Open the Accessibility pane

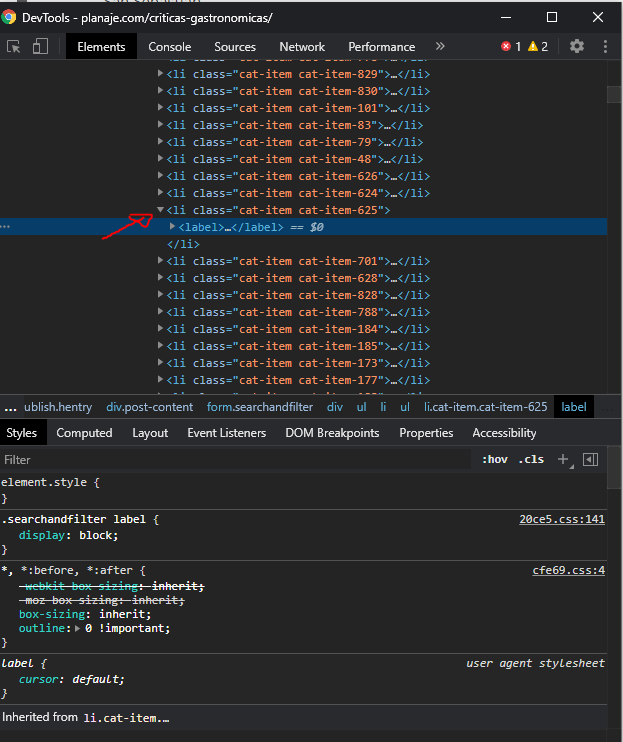tap(504, 433)
